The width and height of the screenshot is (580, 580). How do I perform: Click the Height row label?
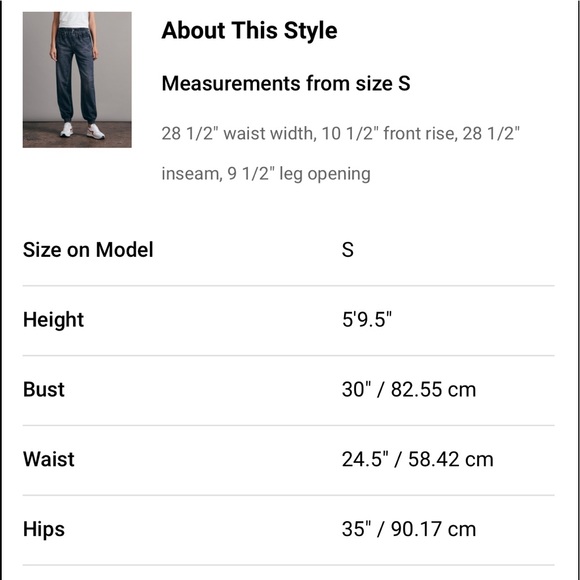53,320
